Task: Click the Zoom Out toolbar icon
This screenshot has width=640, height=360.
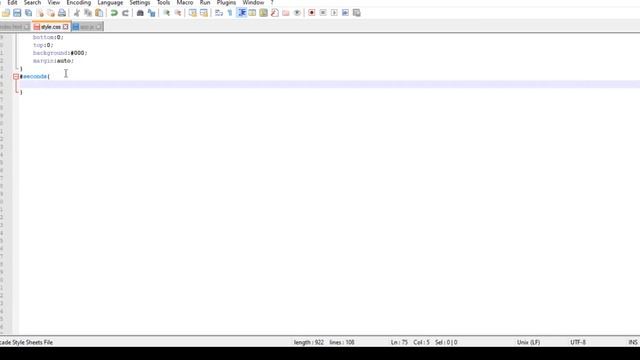Action: pyautogui.click(x=178, y=13)
